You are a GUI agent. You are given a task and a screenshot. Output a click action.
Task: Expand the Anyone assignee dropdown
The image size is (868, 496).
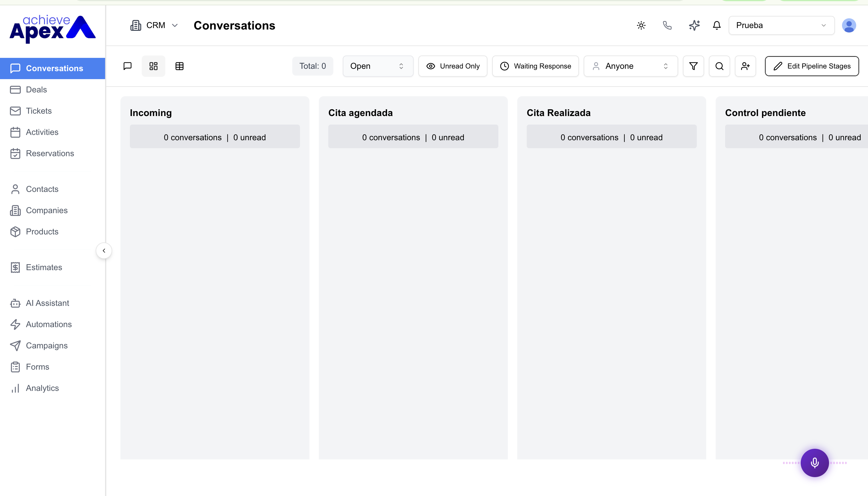(x=631, y=66)
